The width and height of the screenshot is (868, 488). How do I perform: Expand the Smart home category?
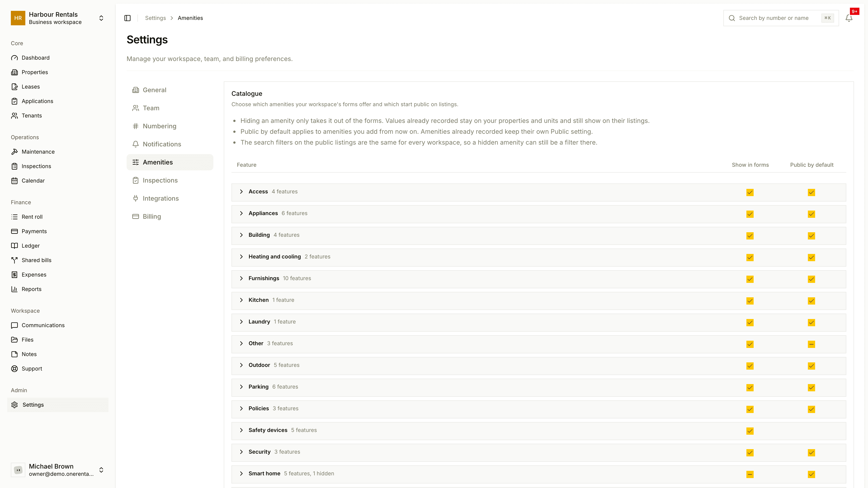[241, 474]
